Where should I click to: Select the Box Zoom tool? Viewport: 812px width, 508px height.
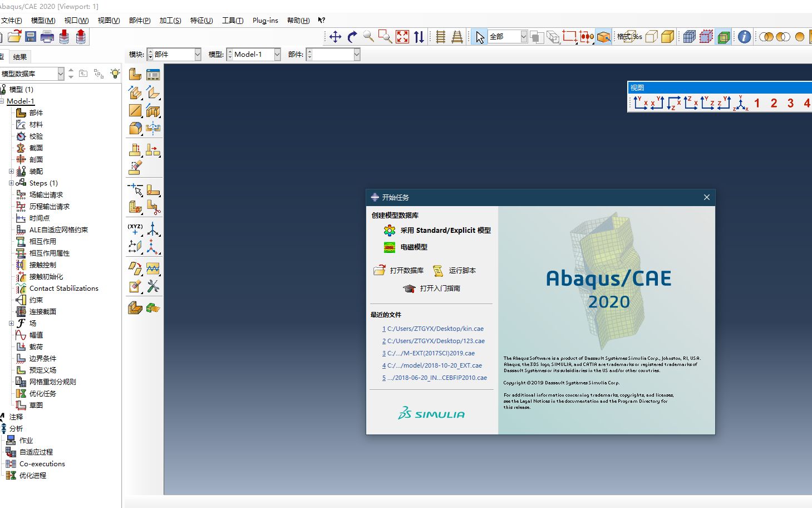(385, 37)
